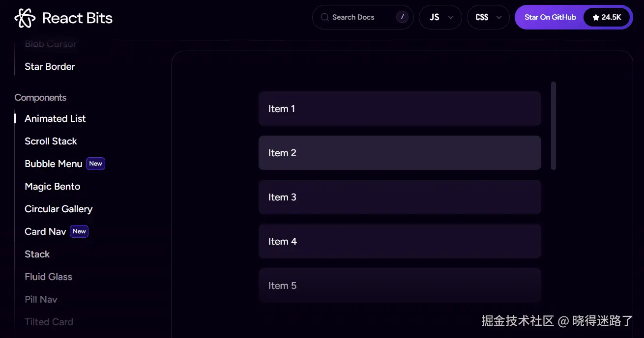Screen dimensions: 644x338
Task: Click the slash shortcut key badge
Action: [x=402, y=17]
